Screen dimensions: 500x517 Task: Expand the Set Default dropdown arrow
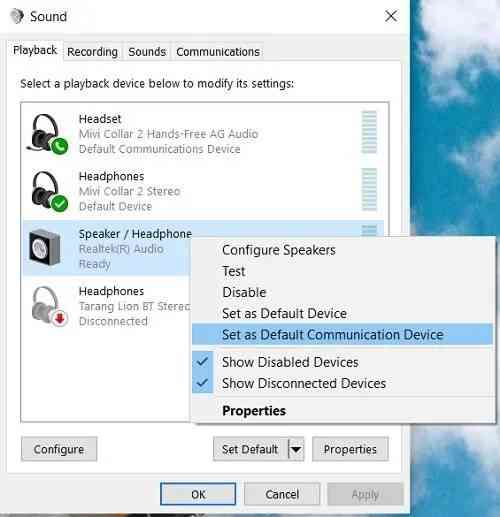(296, 449)
